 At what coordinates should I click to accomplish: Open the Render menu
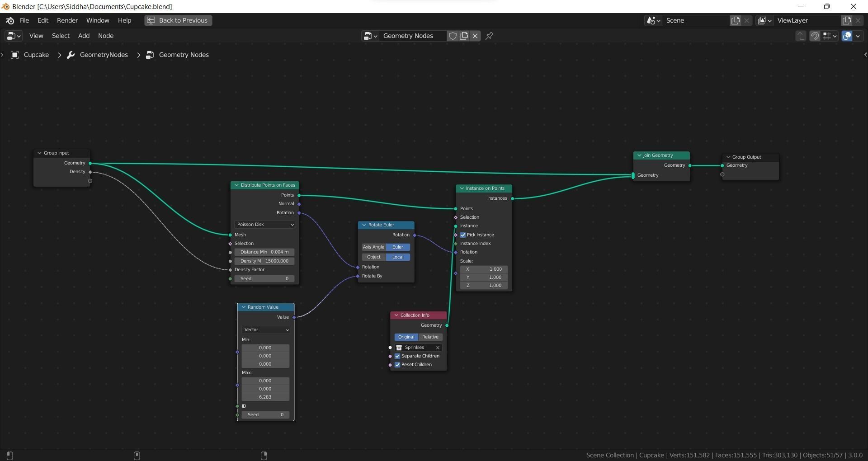(x=67, y=20)
